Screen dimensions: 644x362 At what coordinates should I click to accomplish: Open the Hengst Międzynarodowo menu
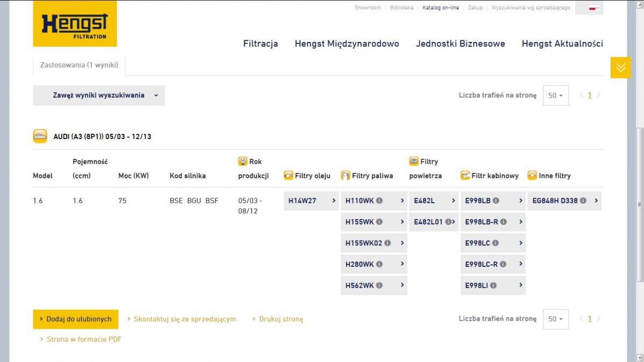(x=347, y=44)
